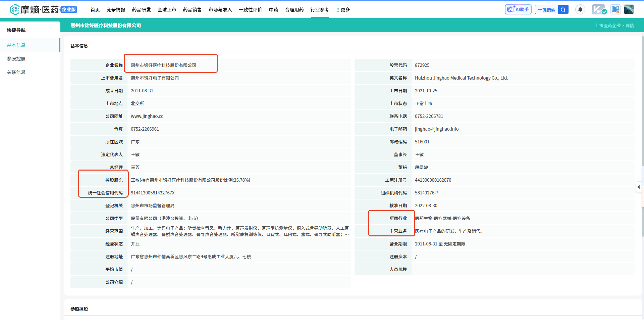The height and width of the screenshot is (320, 644).
Task: Open the help manual book icon
Action: click(615, 9)
